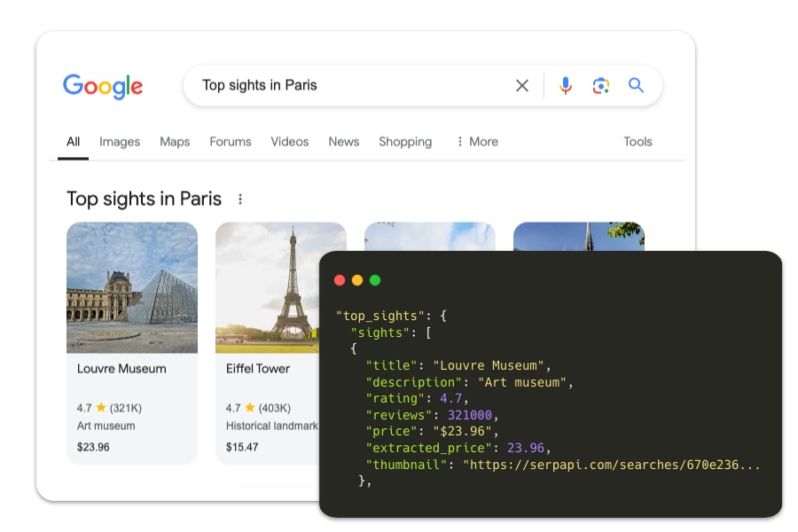Click the red traffic light in the code window
This screenshot has height=532, width=798.
[x=340, y=279]
